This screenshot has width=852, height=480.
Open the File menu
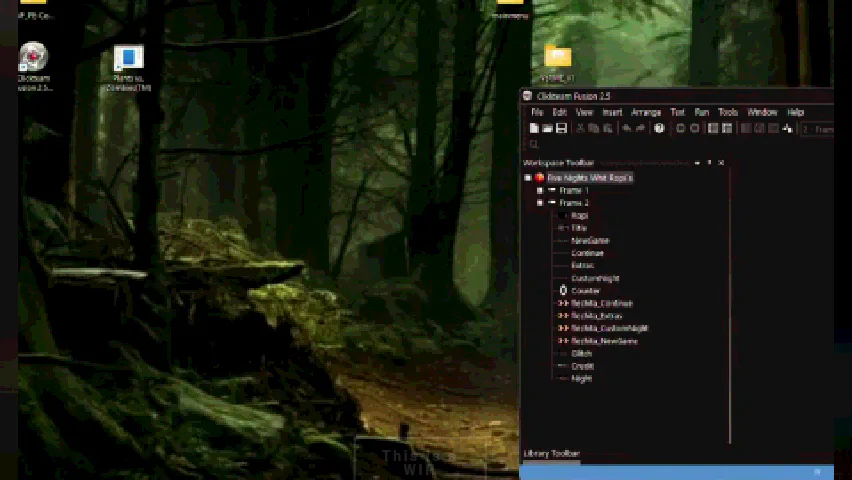point(537,113)
